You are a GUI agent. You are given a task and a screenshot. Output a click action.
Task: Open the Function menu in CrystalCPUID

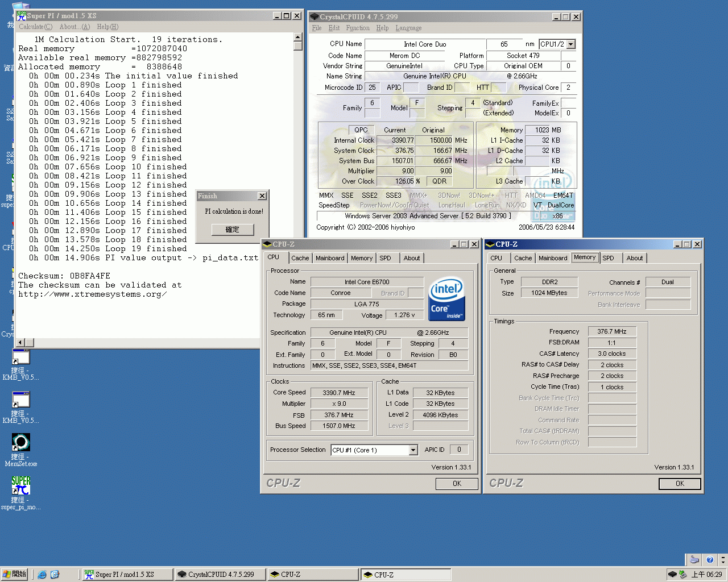pos(358,27)
